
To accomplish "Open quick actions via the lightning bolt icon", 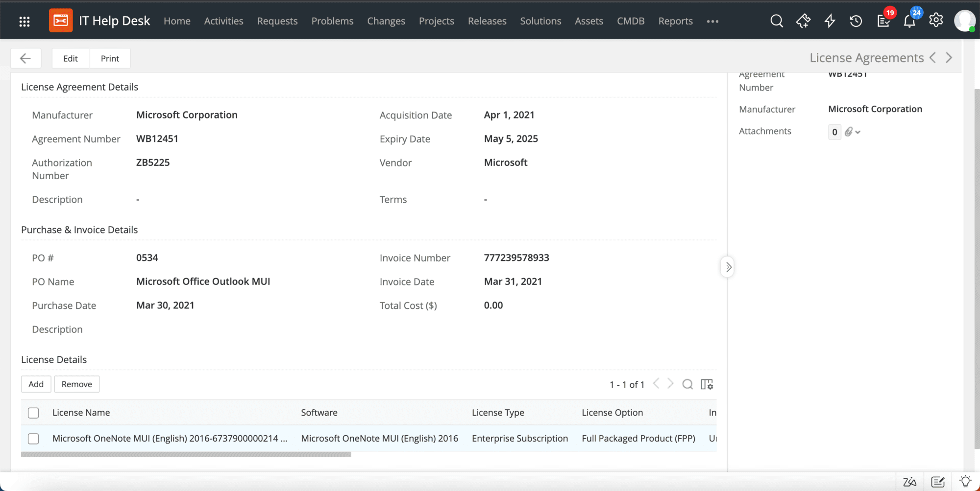I will tap(830, 21).
